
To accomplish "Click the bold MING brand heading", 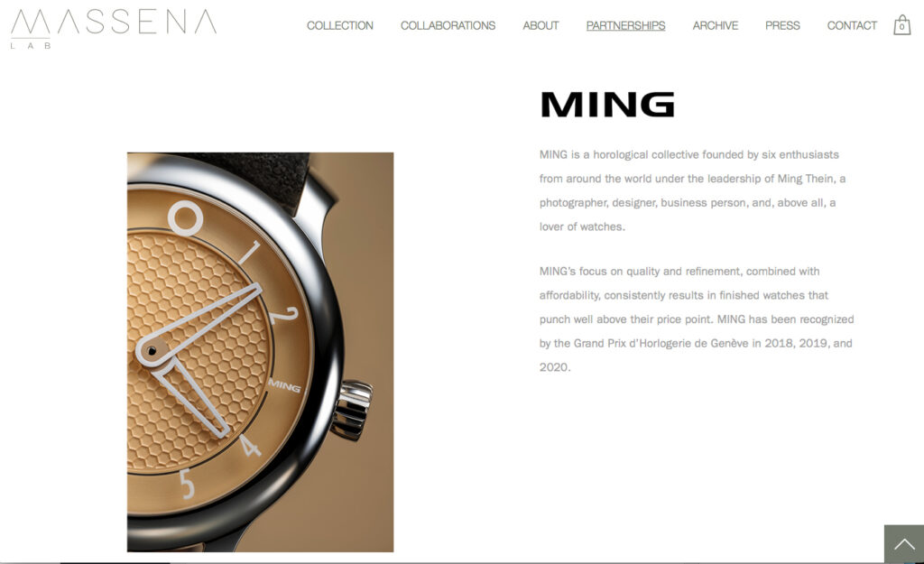I will (x=607, y=105).
